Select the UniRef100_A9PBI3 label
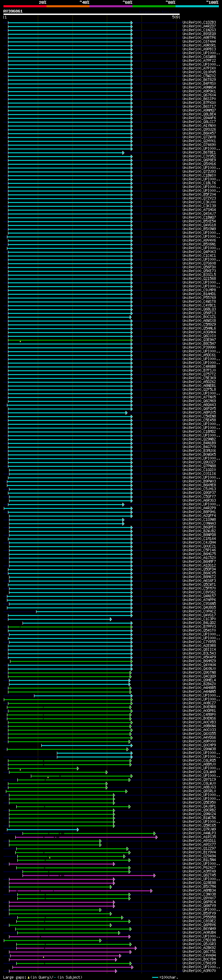Image resolution: width=222 pixels, height=980 pixels. point(199,49)
